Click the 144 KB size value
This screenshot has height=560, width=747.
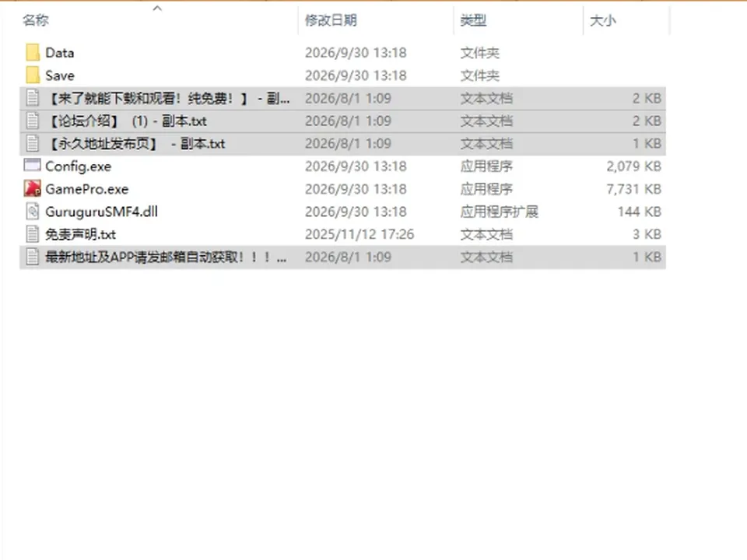coord(640,212)
